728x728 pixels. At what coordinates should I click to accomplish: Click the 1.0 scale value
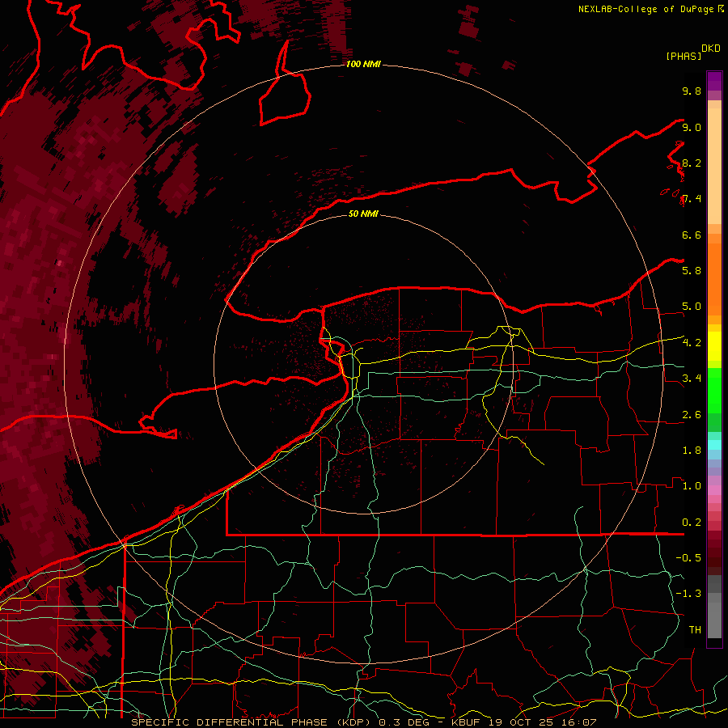692,485
